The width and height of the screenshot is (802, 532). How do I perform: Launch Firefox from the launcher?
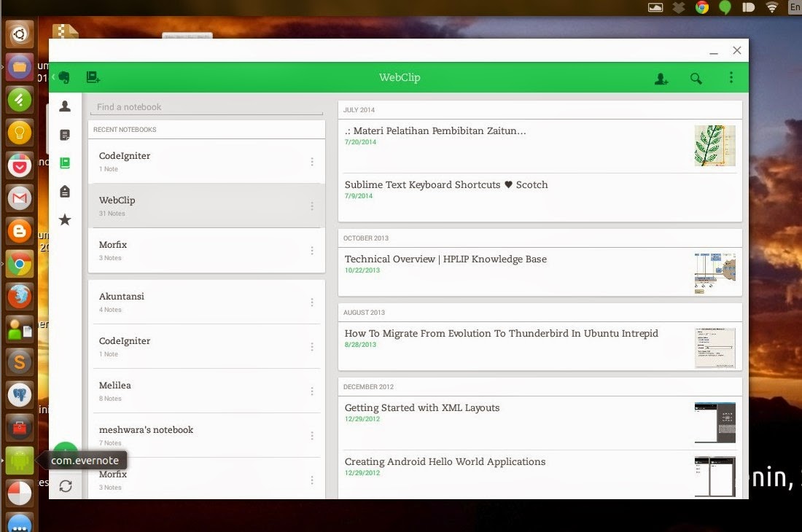[x=20, y=297]
